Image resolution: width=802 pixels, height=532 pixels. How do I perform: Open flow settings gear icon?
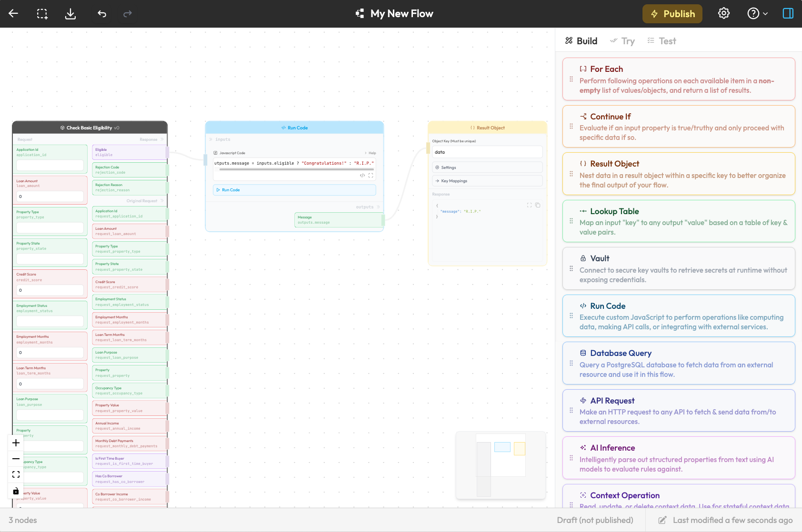point(723,13)
